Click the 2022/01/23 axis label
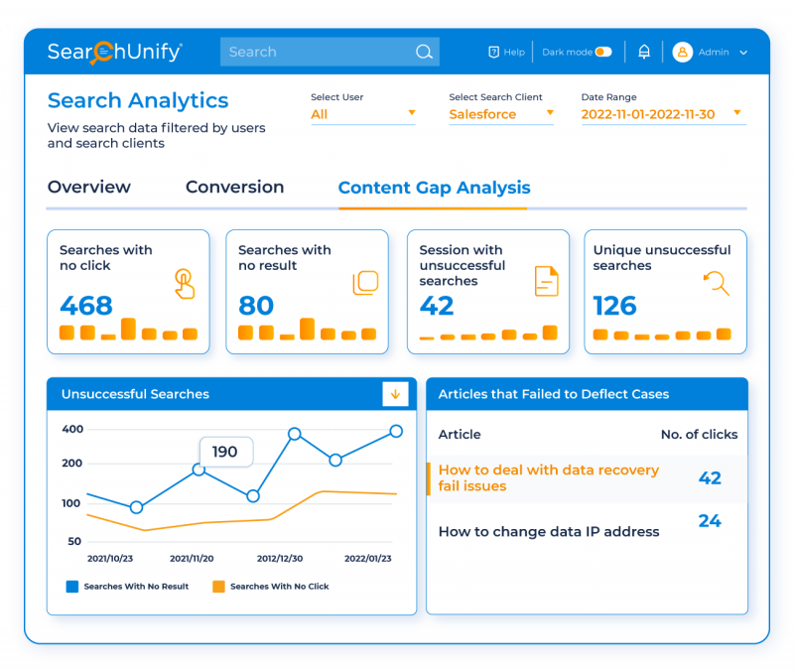The height and width of the screenshot is (672, 794). [367, 559]
